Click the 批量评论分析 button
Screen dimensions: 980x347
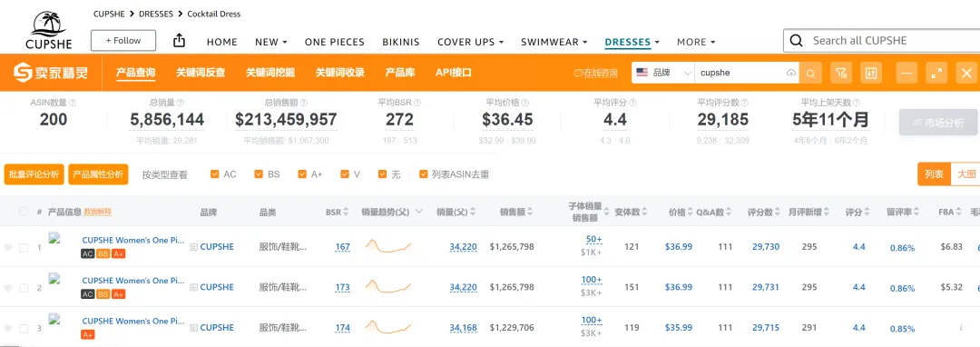pyautogui.click(x=34, y=174)
